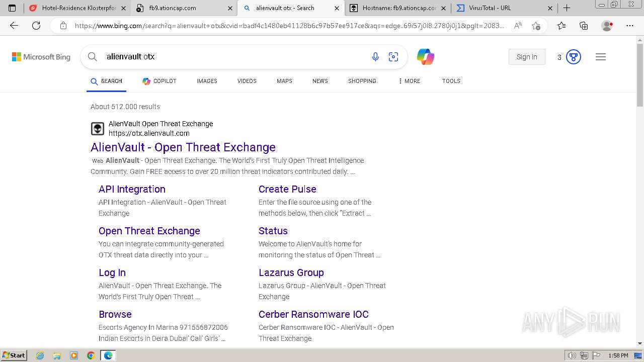Click the search magnifier icon
Screen dimensions: 644x362
pyautogui.click(x=93, y=57)
